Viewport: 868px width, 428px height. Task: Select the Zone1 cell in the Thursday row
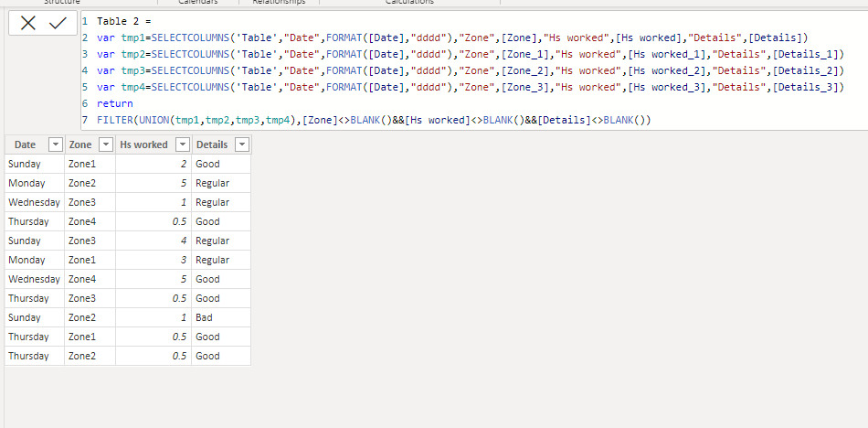90,337
